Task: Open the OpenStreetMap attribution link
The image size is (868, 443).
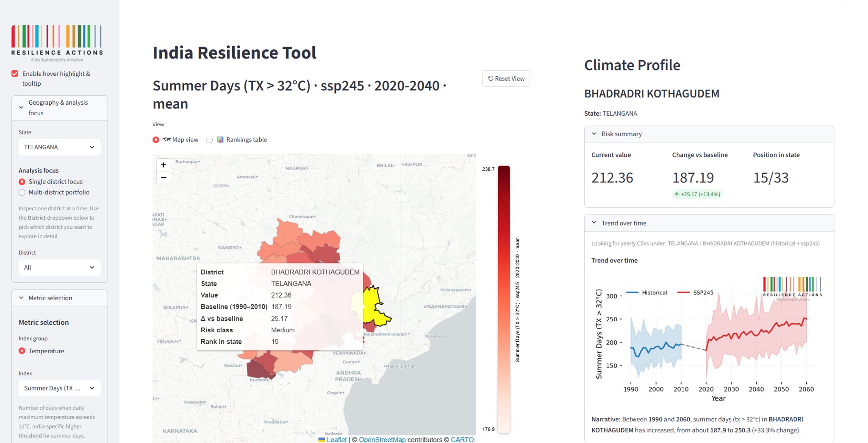Action: pyautogui.click(x=382, y=440)
